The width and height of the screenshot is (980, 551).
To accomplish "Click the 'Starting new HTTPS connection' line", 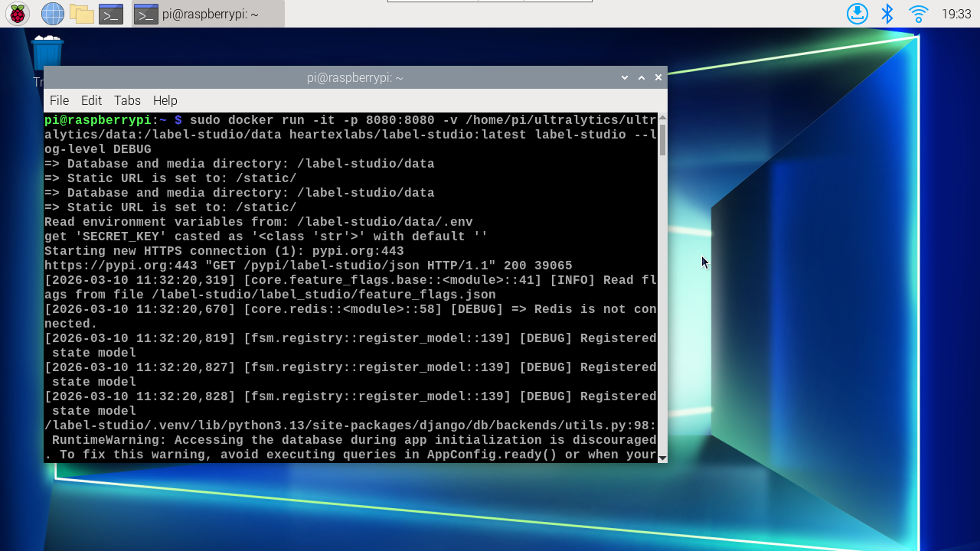I will point(224,251).
